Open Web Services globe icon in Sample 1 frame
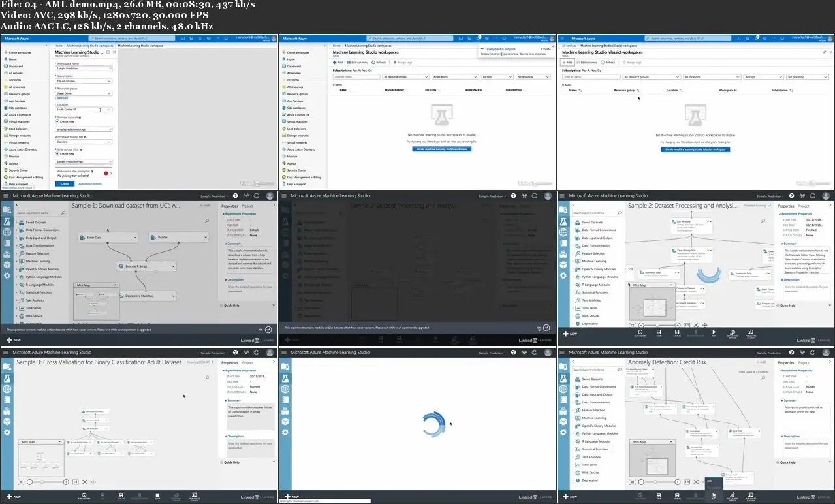835x504 pixels. pos(7,232)
